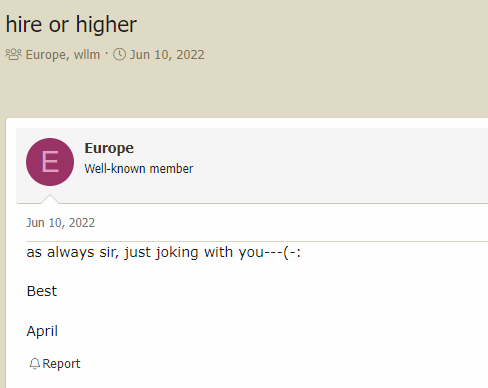Click the smiley text (-: in the post
Image resolution: width=488 pixels, height=388 pixels.
tap(292, 252)
